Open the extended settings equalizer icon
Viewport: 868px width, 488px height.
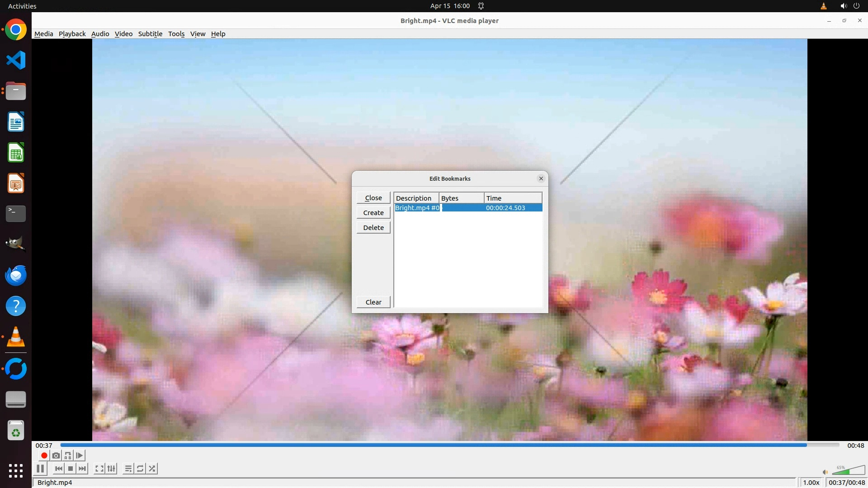111,469
